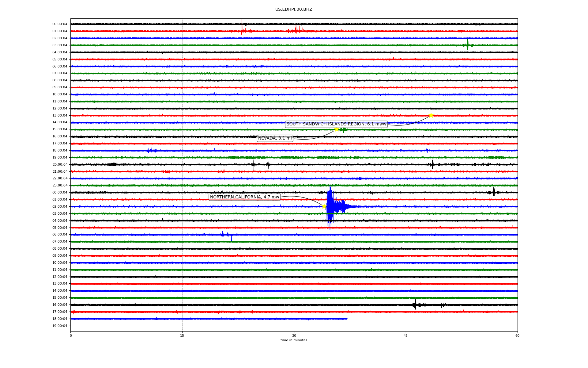
Task: Click the x-axis tick label 15
Action: [x=182, y=335]
